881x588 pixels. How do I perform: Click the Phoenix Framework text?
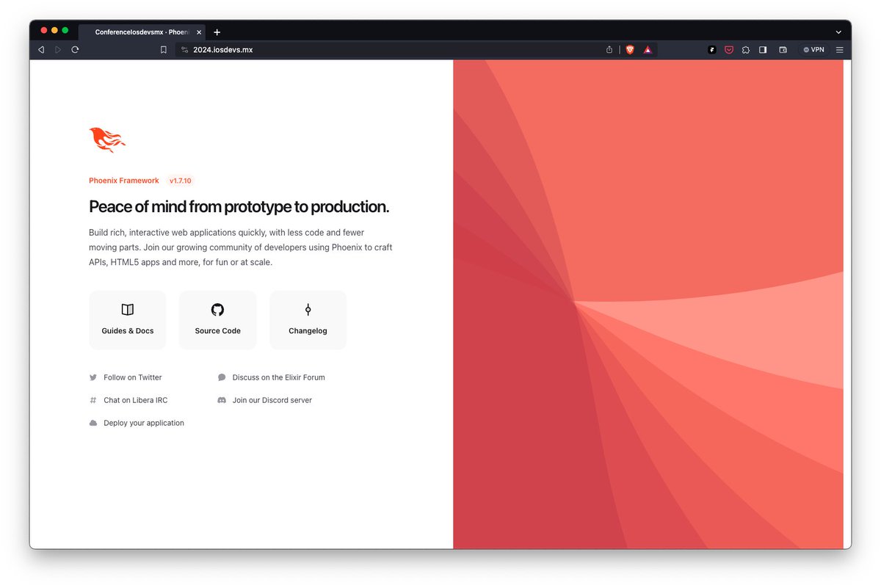[x=124, y=181]
